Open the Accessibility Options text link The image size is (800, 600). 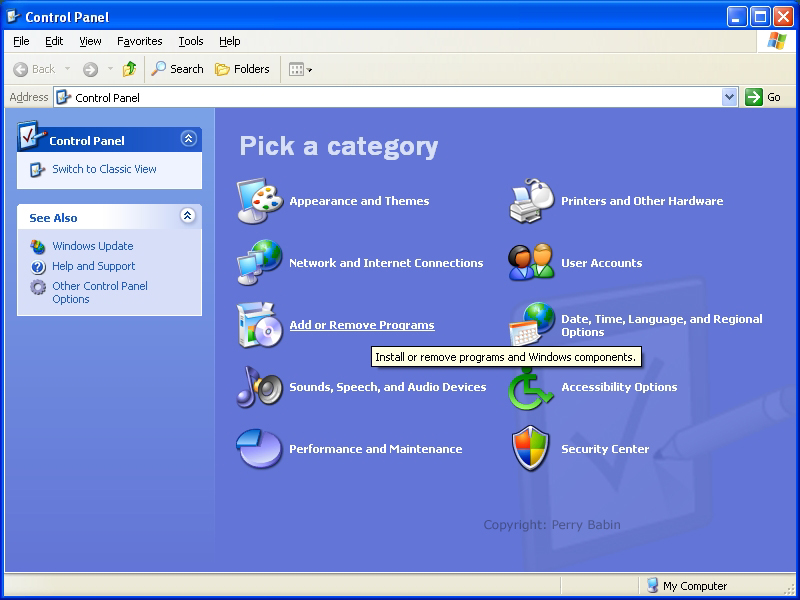(619, 387)
